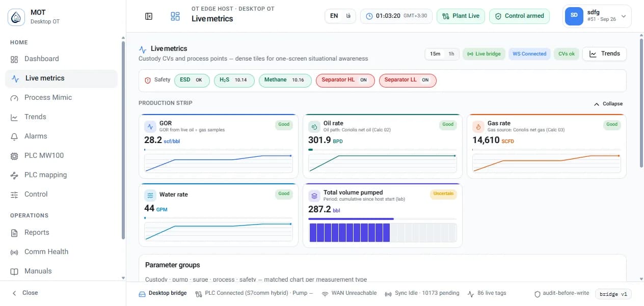Open Trends button in Live metrics header
Viewport: 644px width, 306px height.
[x=605, y=53]
